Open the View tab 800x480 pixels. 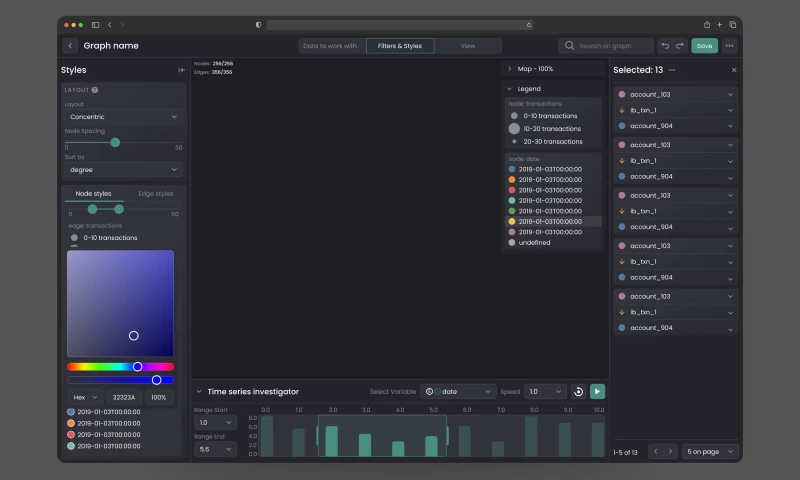click(x=468, y=46)
